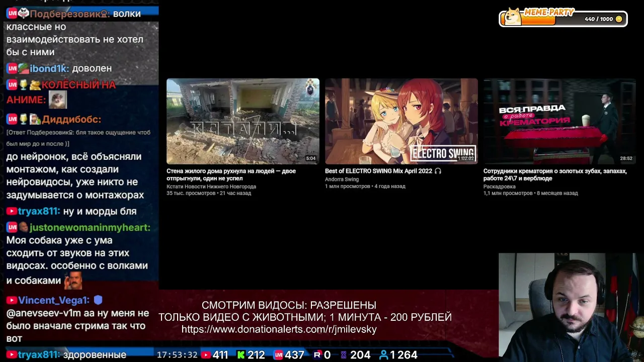Click the 5:04 duration label on first video
Screen dimensions: 644x362
click(311, 158)
